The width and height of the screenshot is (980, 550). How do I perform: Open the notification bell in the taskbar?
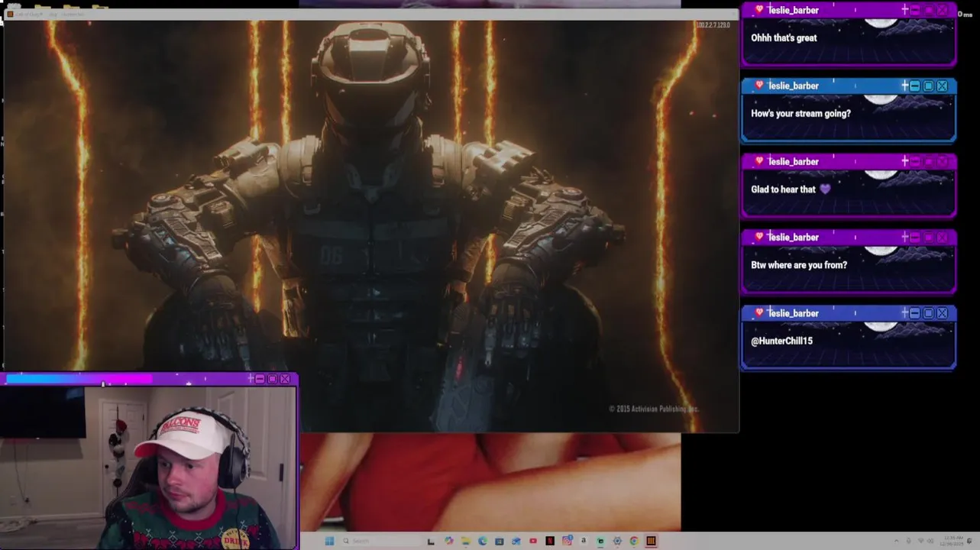click(x=969, y=541)
